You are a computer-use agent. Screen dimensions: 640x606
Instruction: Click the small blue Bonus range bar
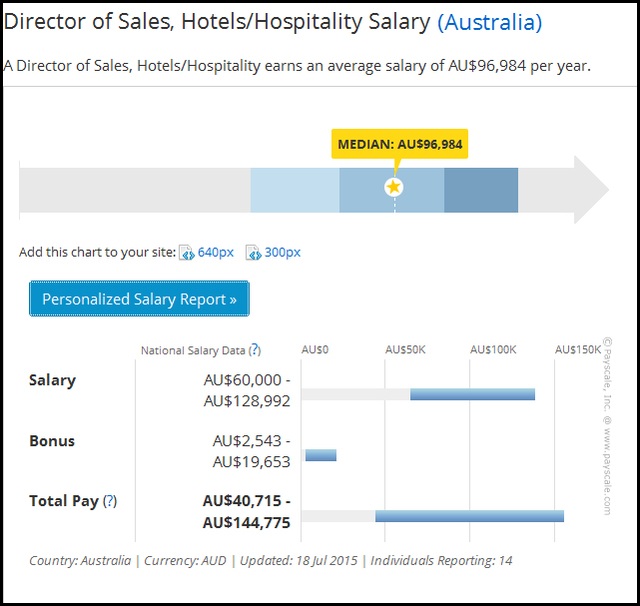[321, 455]
